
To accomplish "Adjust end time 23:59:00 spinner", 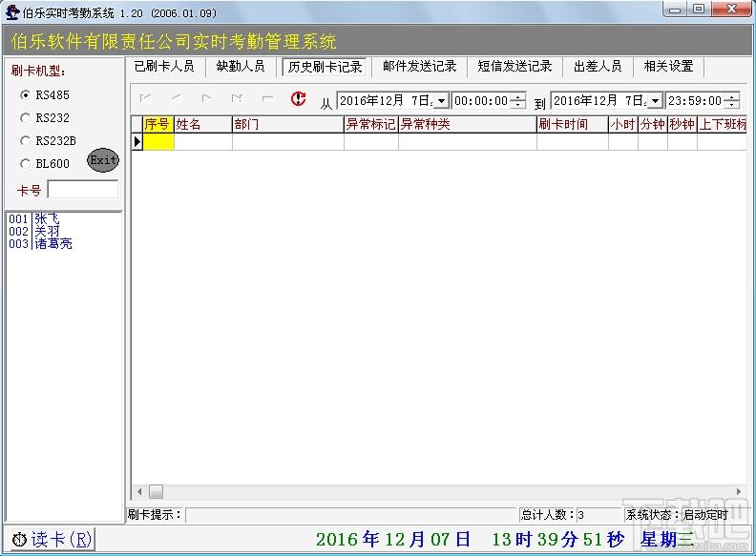I will pos(732,101).
